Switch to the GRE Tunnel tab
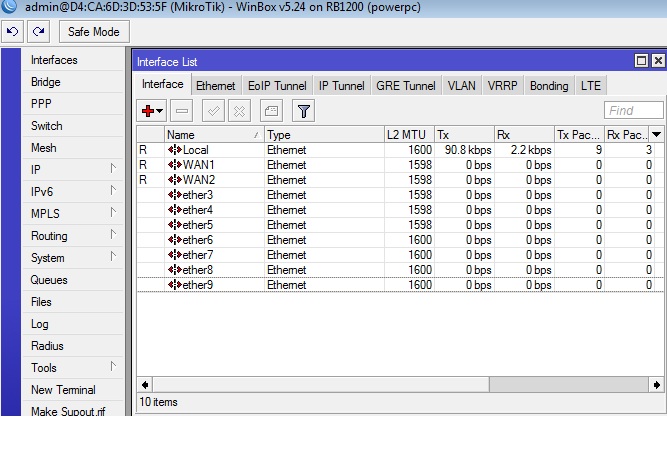Viewport: 667px width, 470px height. 406,86
